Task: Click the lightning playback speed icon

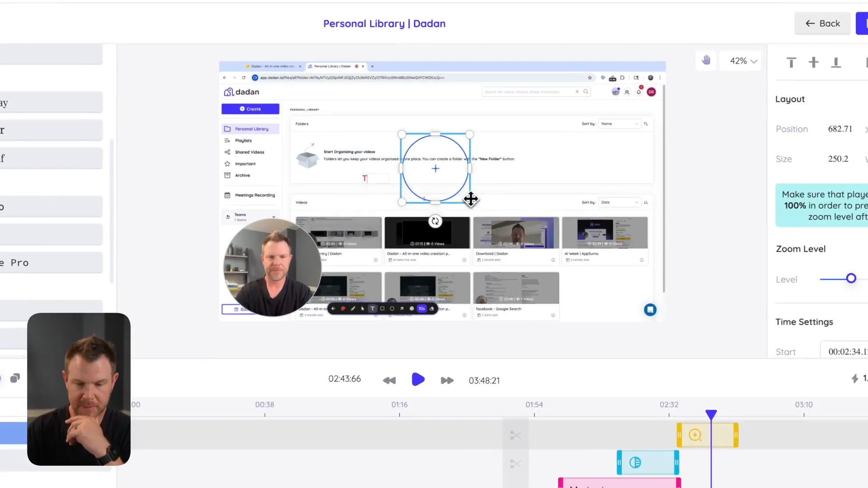Action: 854,378
